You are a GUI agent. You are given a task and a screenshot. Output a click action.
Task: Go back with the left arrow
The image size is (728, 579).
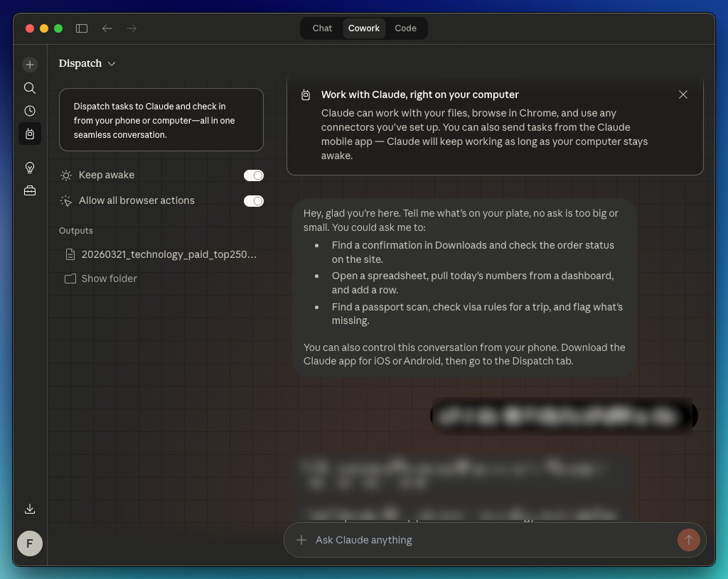[107, 28]
